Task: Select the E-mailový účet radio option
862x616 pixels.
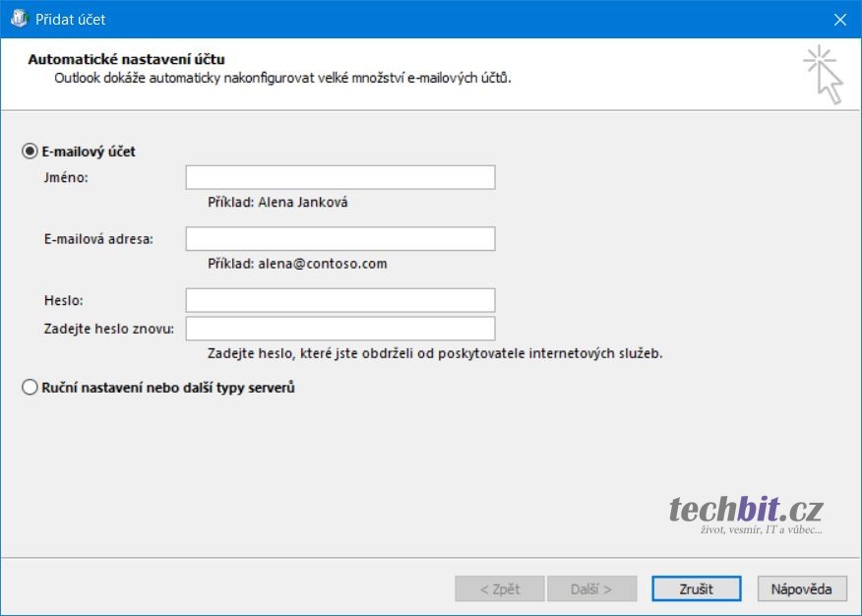Action: (30, 152)
